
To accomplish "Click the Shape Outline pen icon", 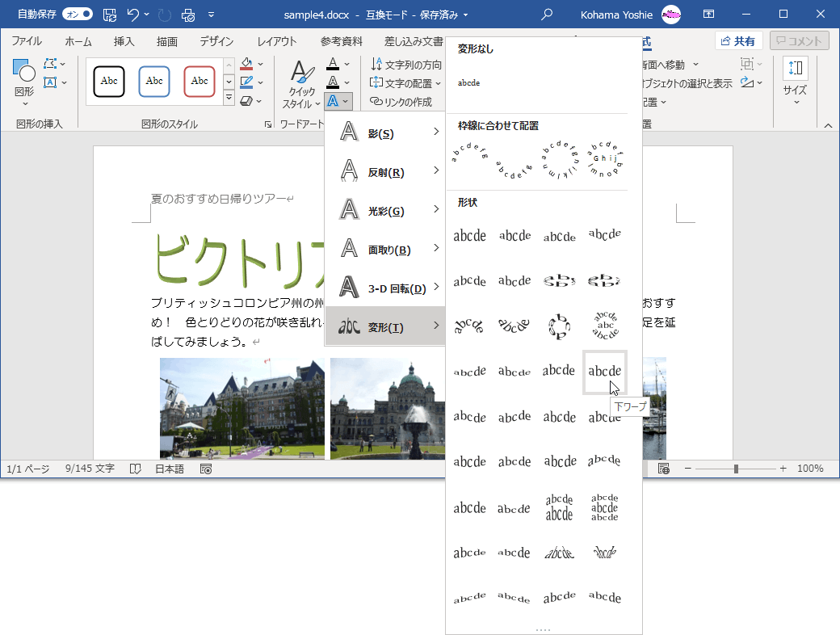I will (246, 82).
